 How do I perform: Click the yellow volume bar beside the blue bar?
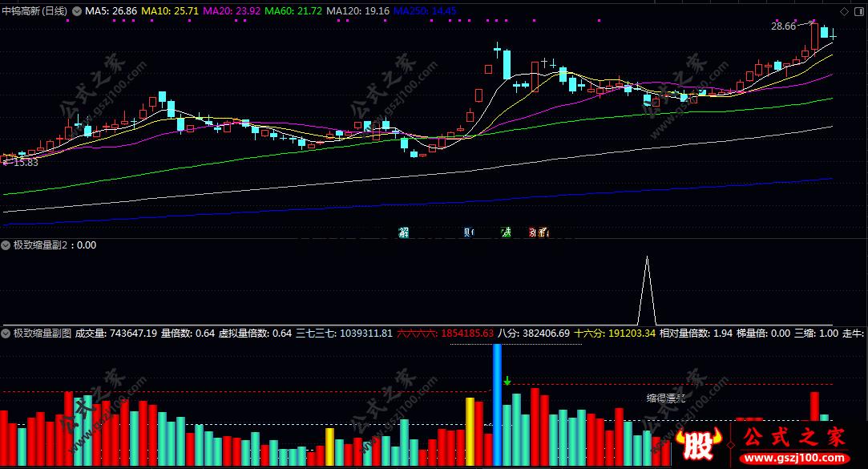[x=470, y=431]
